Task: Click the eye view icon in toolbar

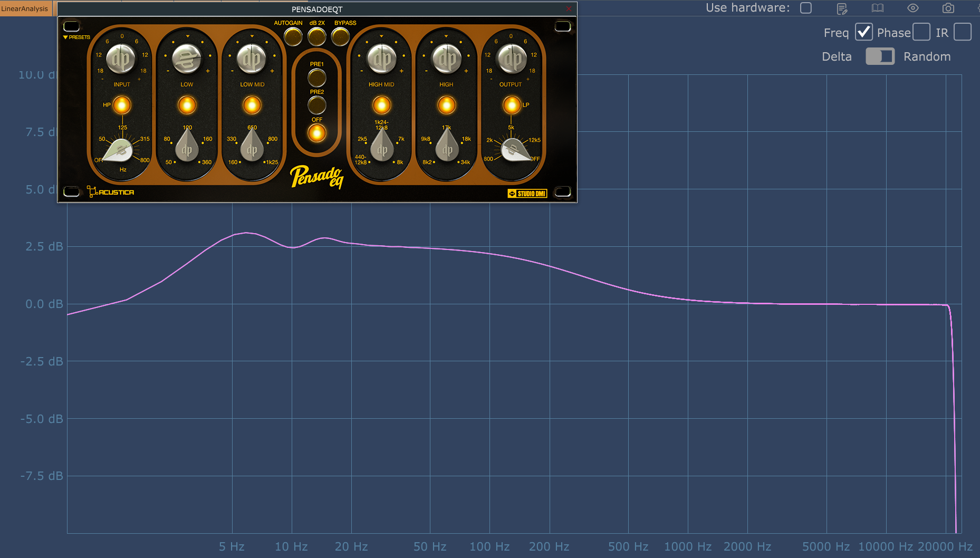Action: click(x=913, y=8)
